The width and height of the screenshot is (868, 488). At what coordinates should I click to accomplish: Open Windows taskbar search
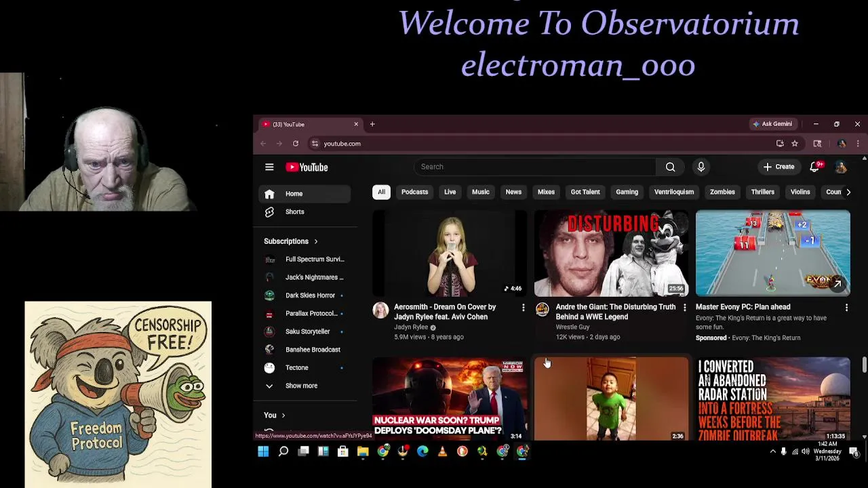tap(283, 451)
